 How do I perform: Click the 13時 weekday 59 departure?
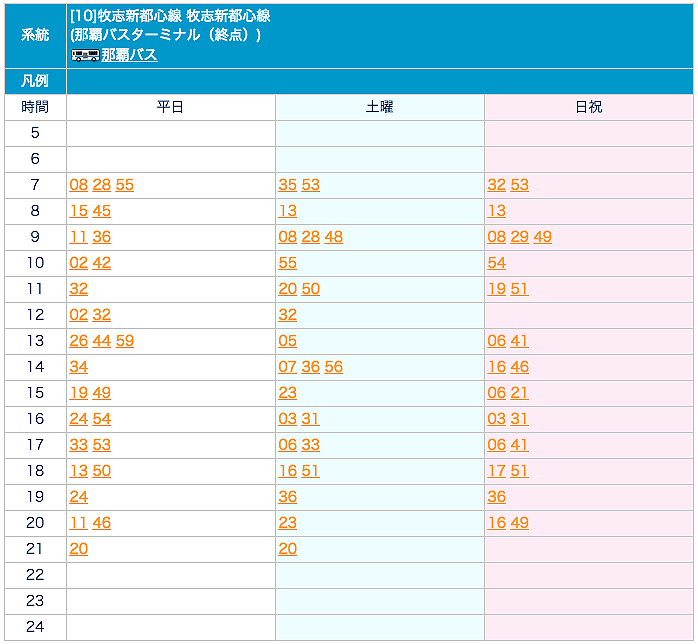[x=124, y=341]
